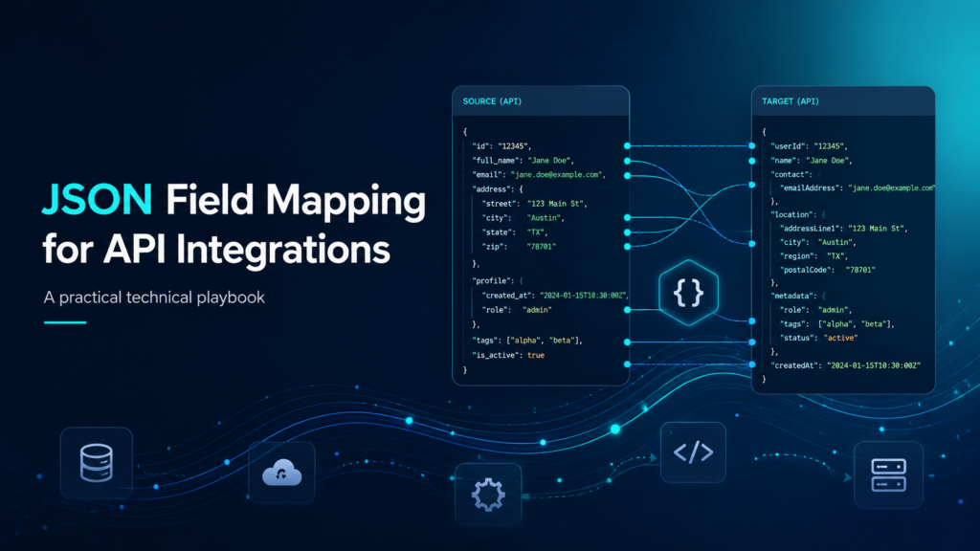Click the database cylinder icon
Screen dimensions: 980x551
point(97,463)
